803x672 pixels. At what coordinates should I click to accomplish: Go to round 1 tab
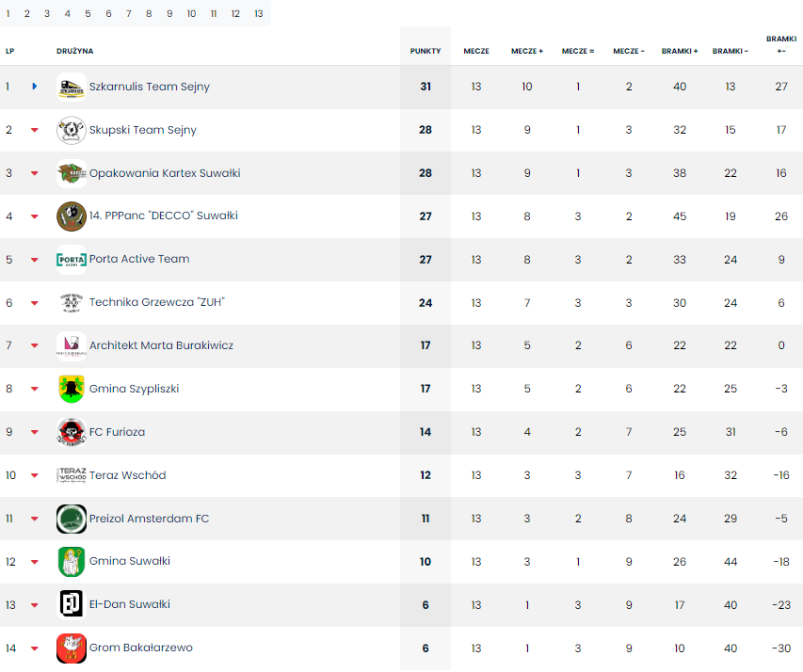click(8, 14)
